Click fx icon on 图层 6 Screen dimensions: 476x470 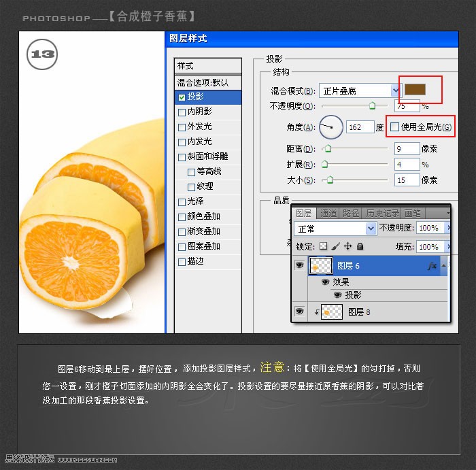point(432,266)
